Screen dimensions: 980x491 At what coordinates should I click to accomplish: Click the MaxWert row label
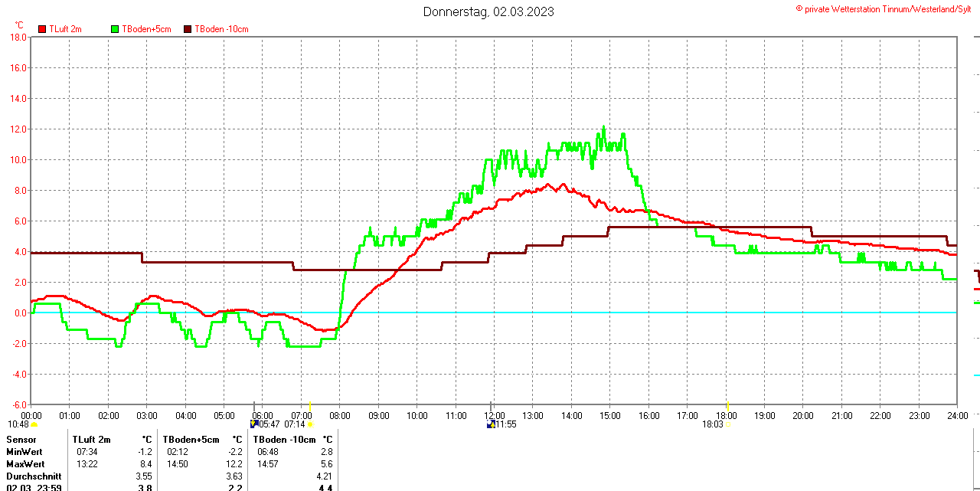[x=25, y=464]
